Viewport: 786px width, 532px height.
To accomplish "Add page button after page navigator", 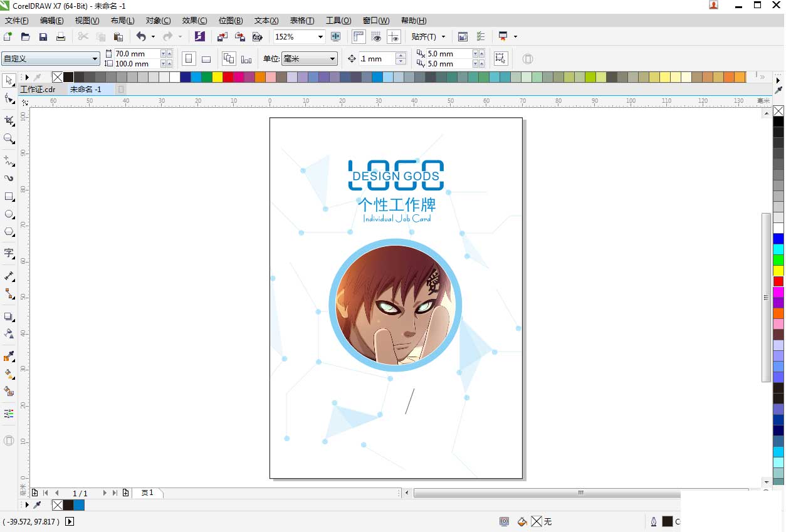I will click(126, 493).
